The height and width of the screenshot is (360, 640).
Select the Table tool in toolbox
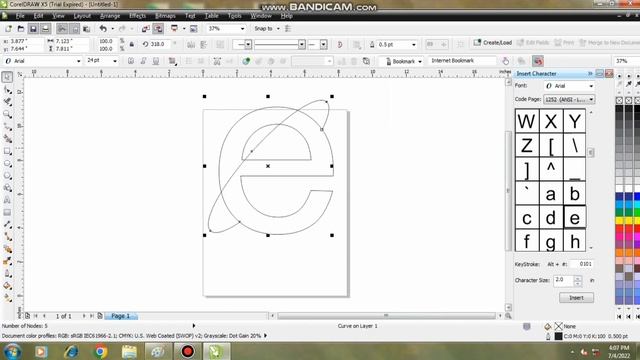[7, 212]
